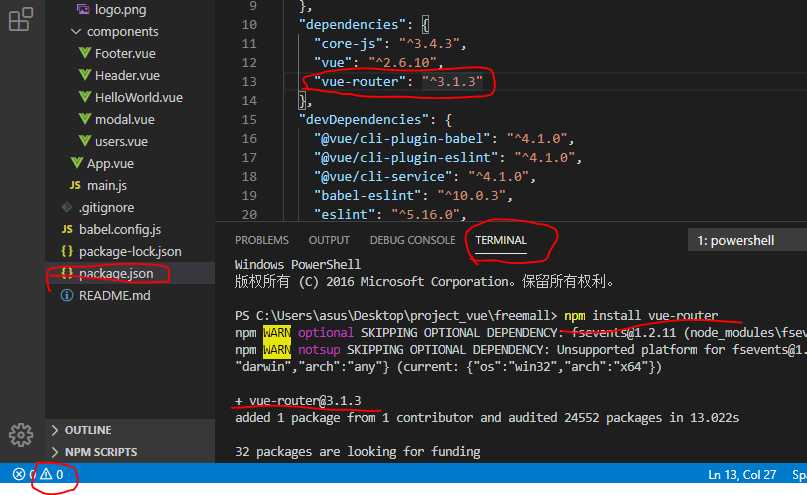Viewport: 807px width, 495px height.
Task: Click line number 15 in gutter
Action: click(249, 119)
